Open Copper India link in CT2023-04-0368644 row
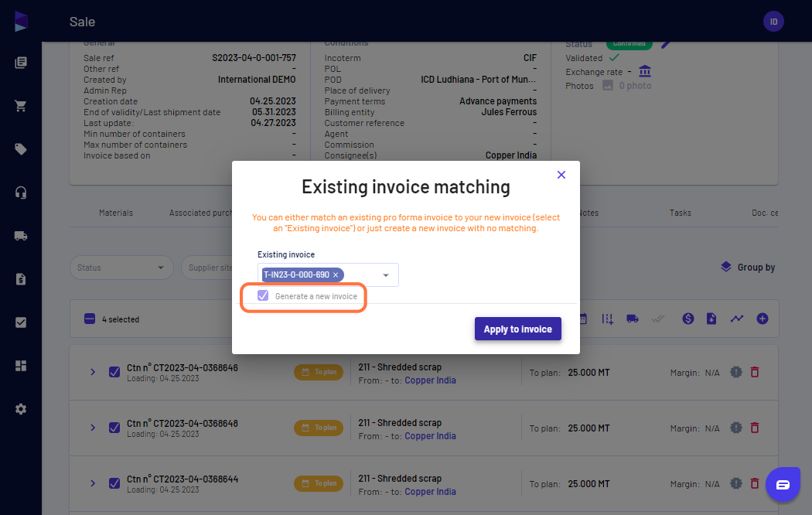The height and width of the screenshot is (515, 812). tap(430, 492)
